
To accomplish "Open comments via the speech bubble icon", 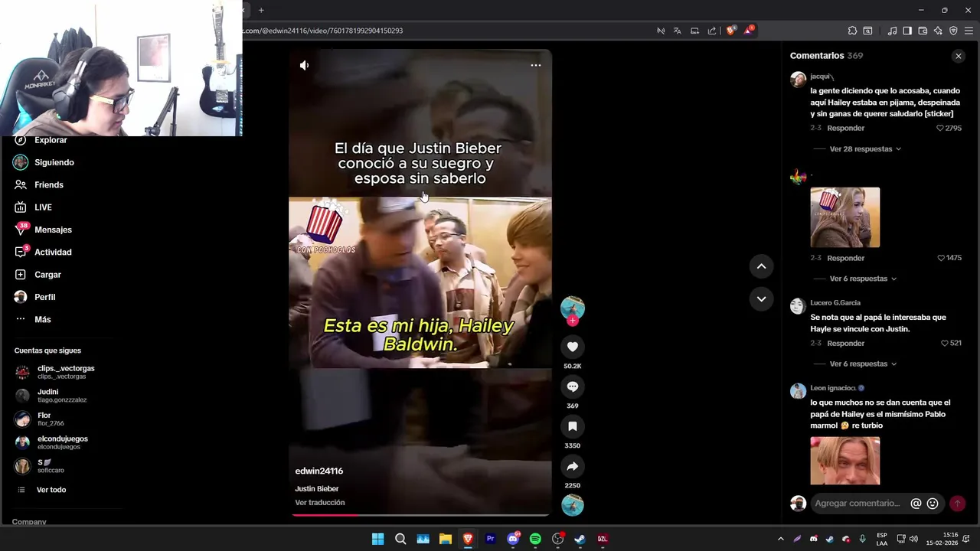I will tap(573, 386).
